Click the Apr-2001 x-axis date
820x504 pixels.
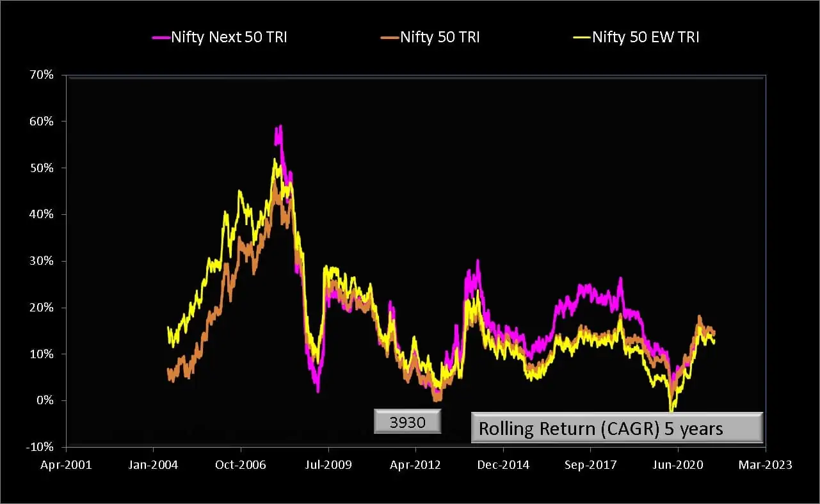click(x=66, y=465)
